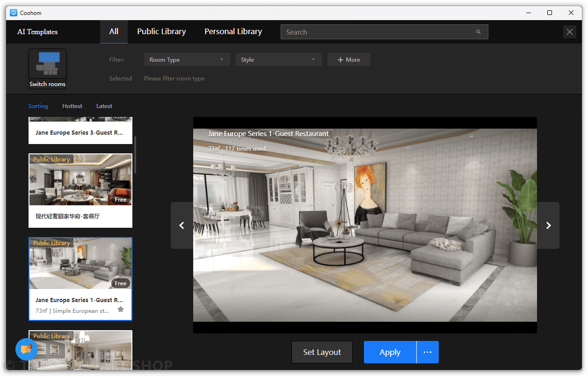The image size is (588, 376).
Task: Click the plus More filter button
Action: coord(349,59)
